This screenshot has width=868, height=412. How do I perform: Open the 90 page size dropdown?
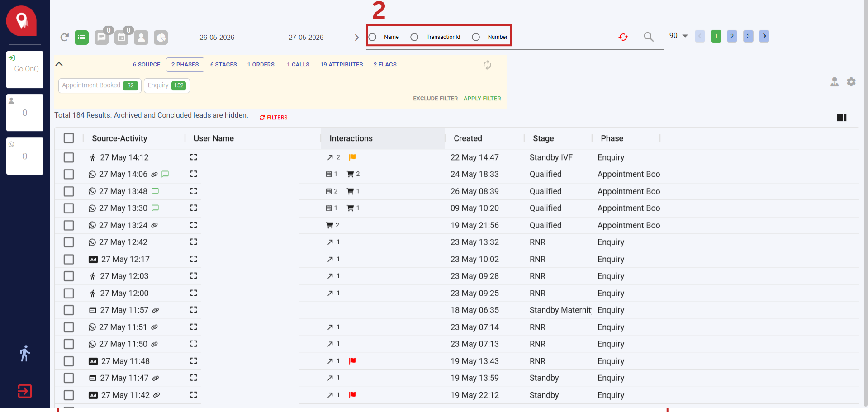tap(678, 36)
